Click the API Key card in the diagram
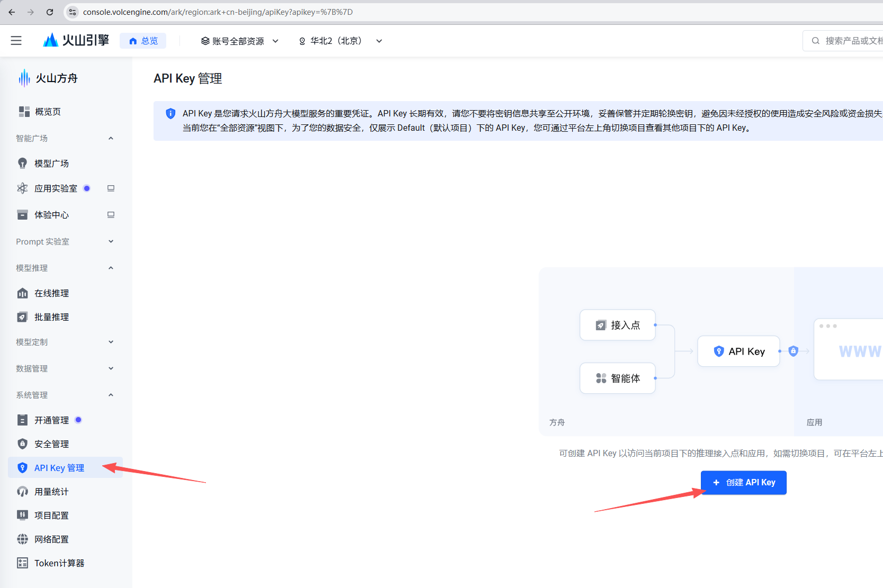 (738, 351)
